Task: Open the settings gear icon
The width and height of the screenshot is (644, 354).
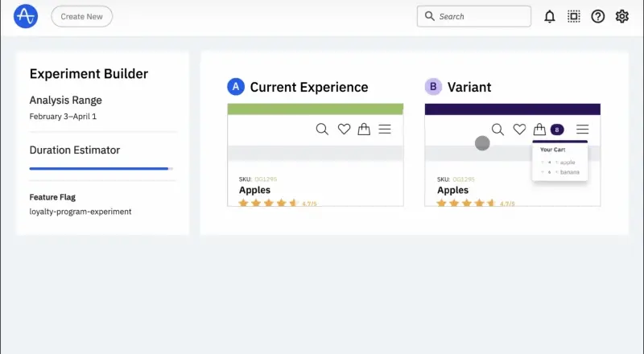Action: (622, 16)
